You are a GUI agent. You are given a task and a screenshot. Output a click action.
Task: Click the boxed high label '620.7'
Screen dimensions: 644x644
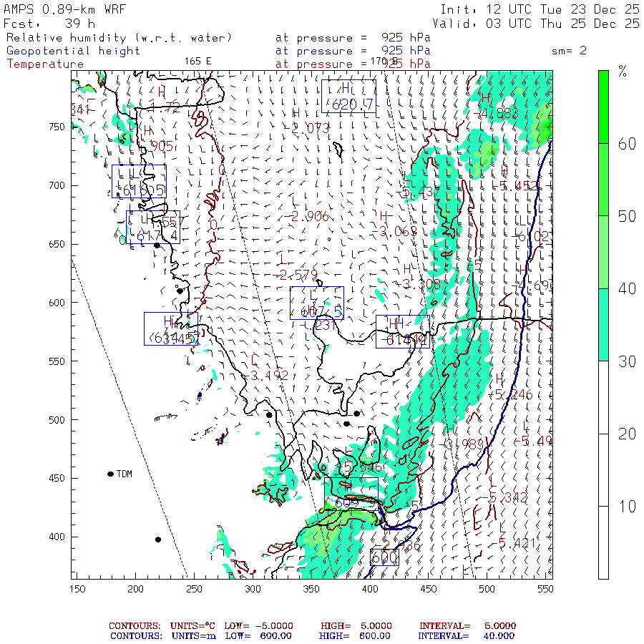[348, 96]
